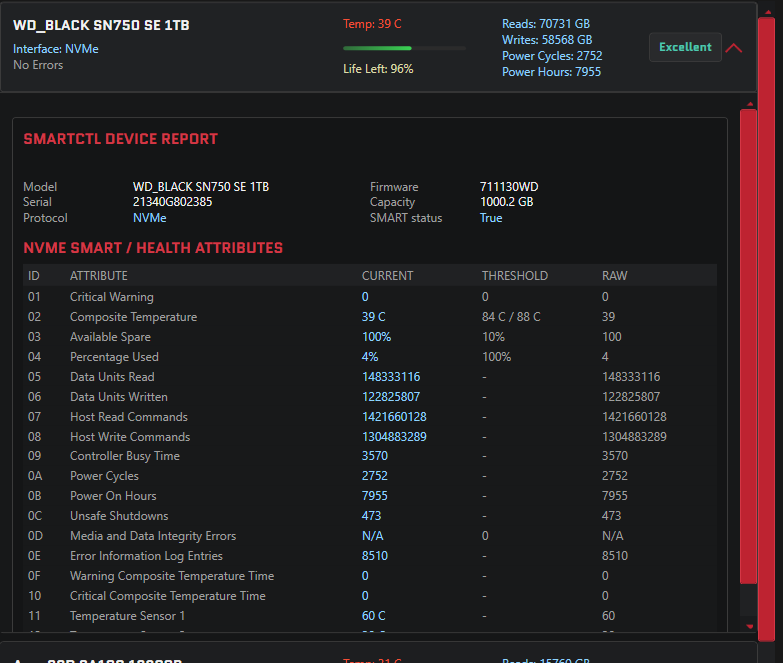The width and height of the screenshot is (783, 663).
Task: Click raw value 122825807
Action: point(631,397)
